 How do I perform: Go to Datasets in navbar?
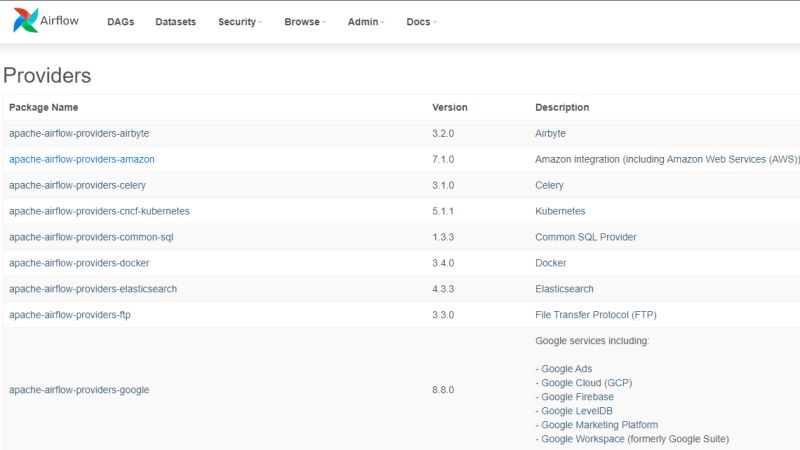coord(176,22)
